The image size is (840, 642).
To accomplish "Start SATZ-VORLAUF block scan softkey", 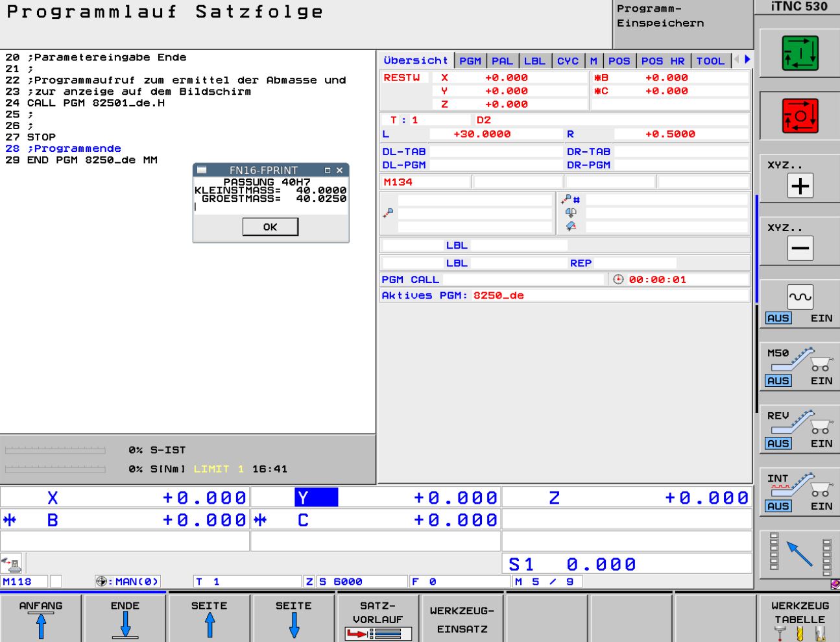I will tap(378, 619).
